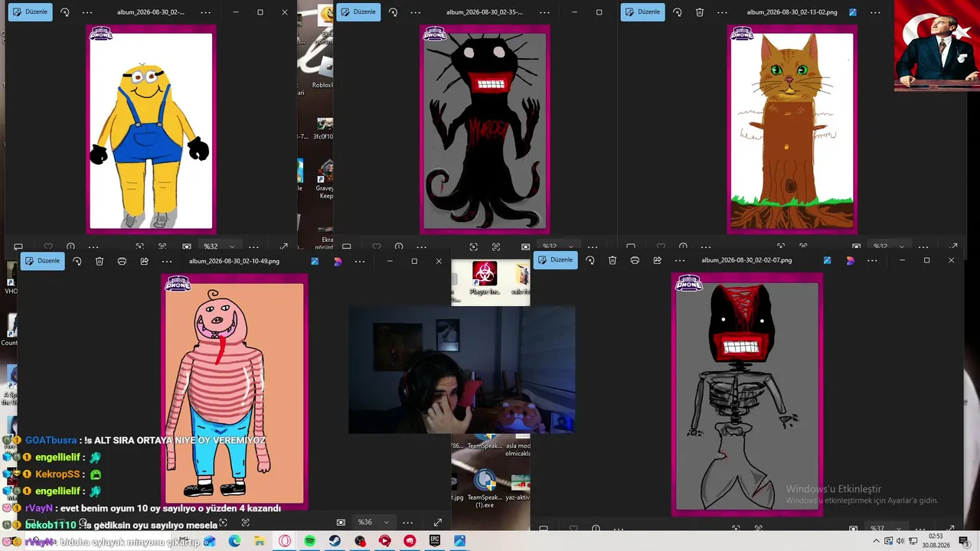Rotate the image in the album_2026-08-30_02-13-02.png window
980x551 pixels.
(x=677, y=12)
